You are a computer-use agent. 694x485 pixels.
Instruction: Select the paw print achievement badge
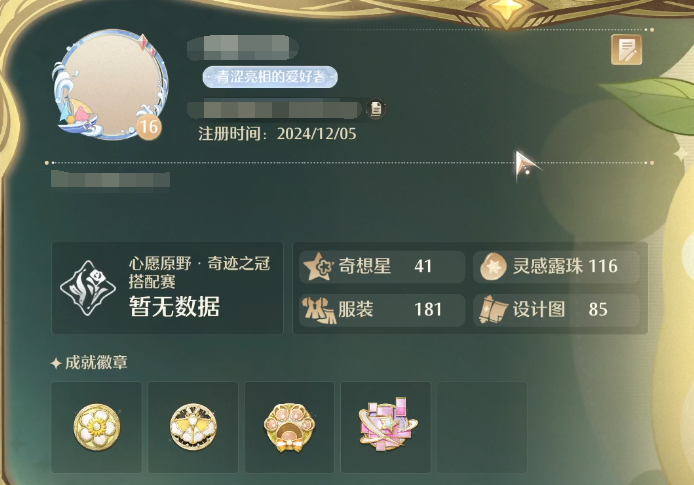pyautogui.click(x=289, y=427)
